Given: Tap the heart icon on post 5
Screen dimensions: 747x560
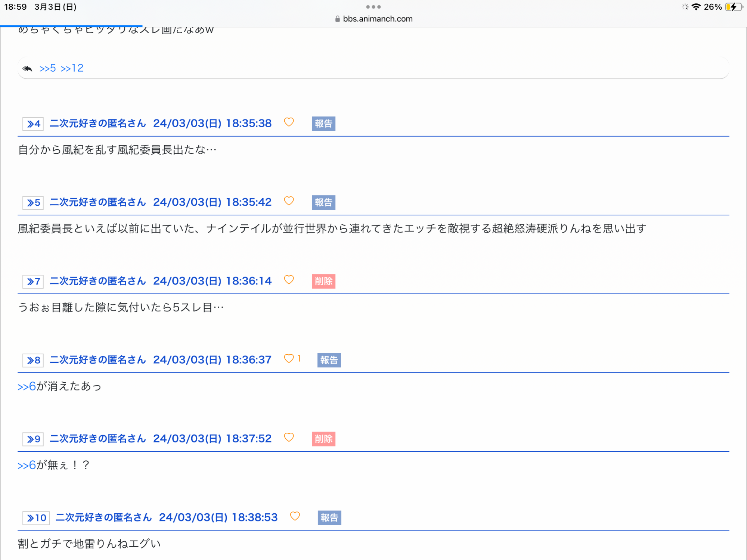Looking at the screenshot, I should 289,201.
